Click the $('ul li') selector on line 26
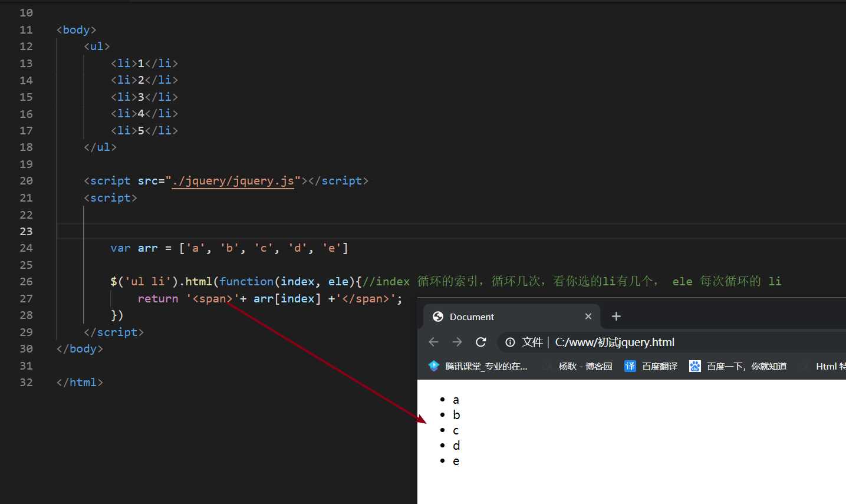Viewport: 846px width, 504px height. tap(144, 281)
